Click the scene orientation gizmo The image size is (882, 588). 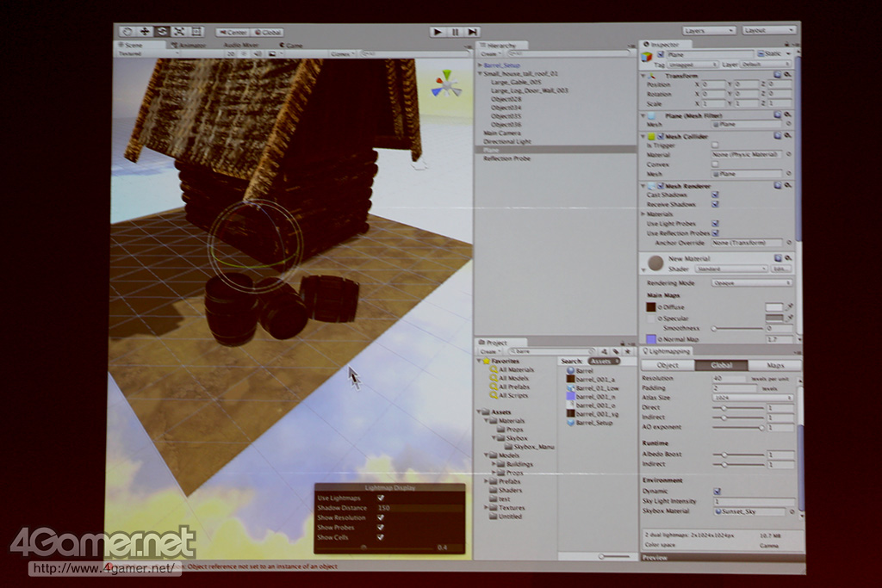coord(446,84)
